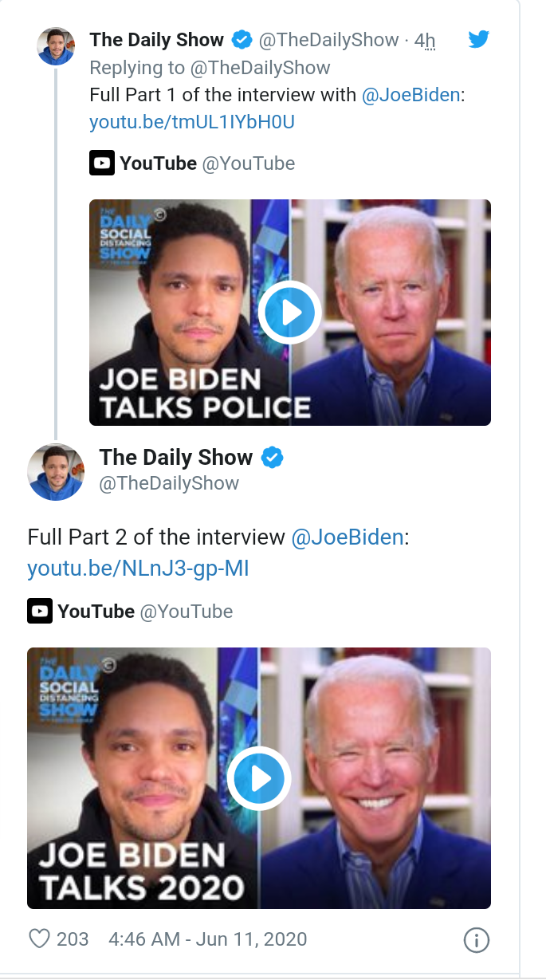Click the YouTube icon in Part 2 tweet
Image resolution: width=546 pixels, height=980 pixels.
pos(40,612)
